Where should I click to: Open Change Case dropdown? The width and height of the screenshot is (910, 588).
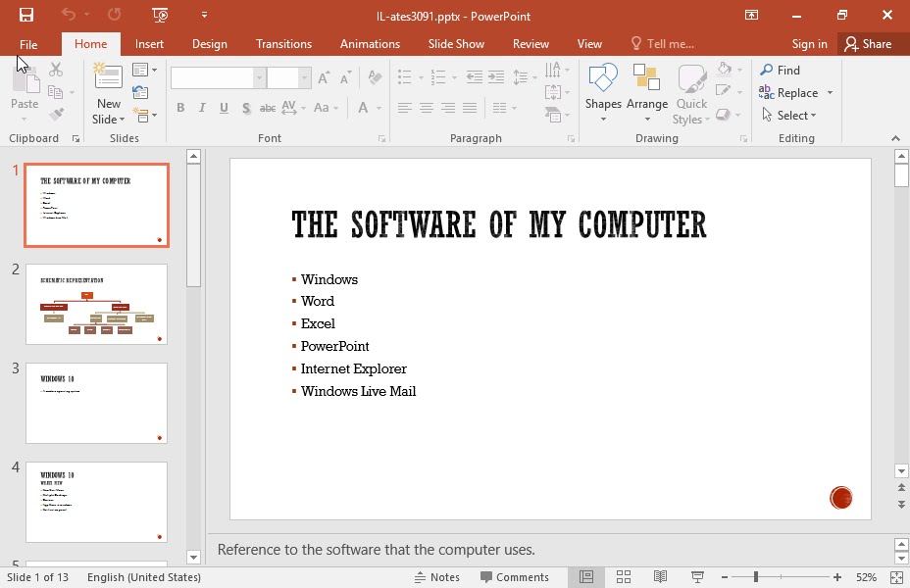(x=326, y=108)
